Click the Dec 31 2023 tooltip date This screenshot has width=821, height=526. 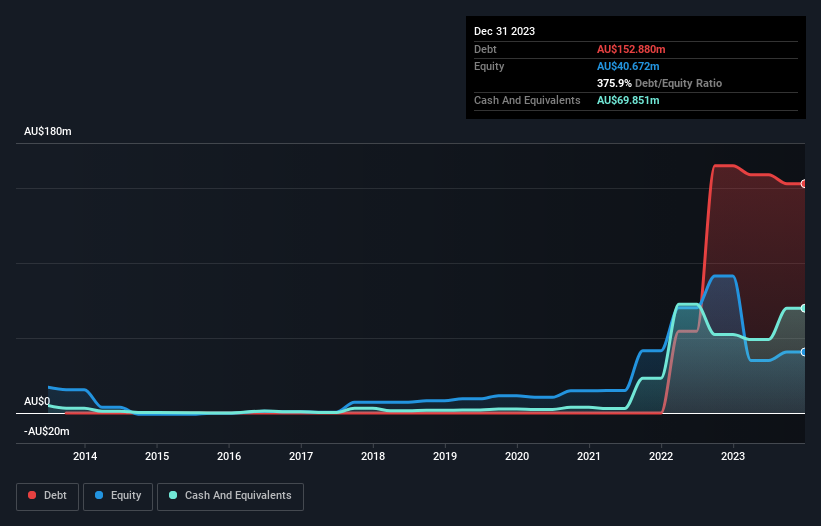click(x=504, y=31)
